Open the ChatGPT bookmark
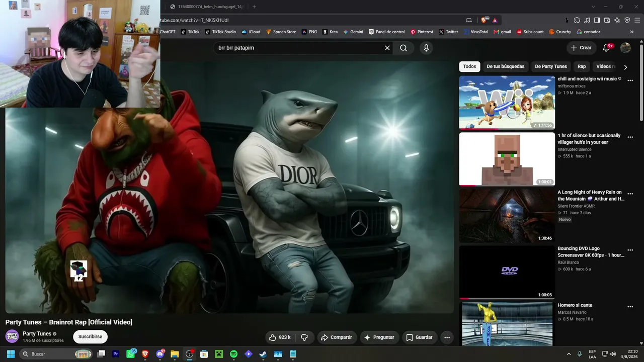Screen dimensions: 644x362 [168, 32]
